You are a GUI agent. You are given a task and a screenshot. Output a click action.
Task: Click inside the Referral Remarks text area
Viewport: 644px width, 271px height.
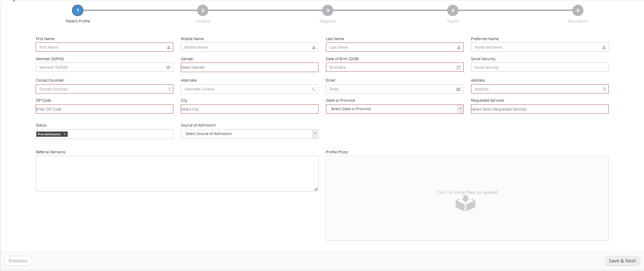click(x=177, y=174)
